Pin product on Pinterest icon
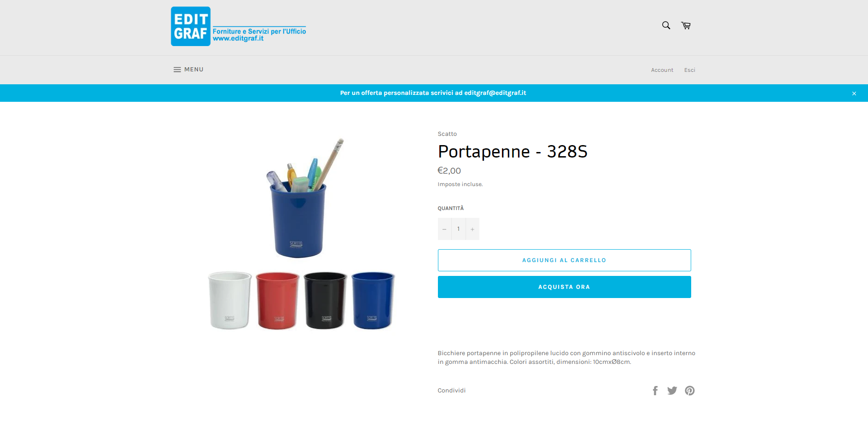The image size is (868, 427). 689,391
